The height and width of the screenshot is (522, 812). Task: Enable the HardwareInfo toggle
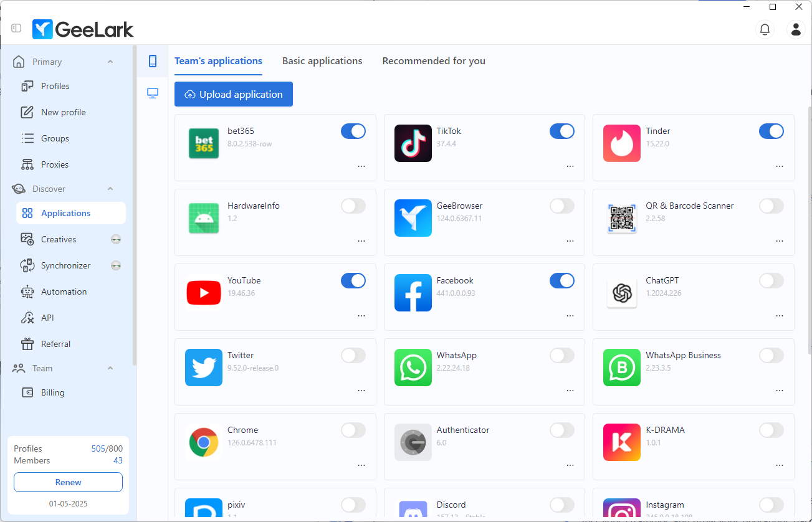tap(353, 206)
